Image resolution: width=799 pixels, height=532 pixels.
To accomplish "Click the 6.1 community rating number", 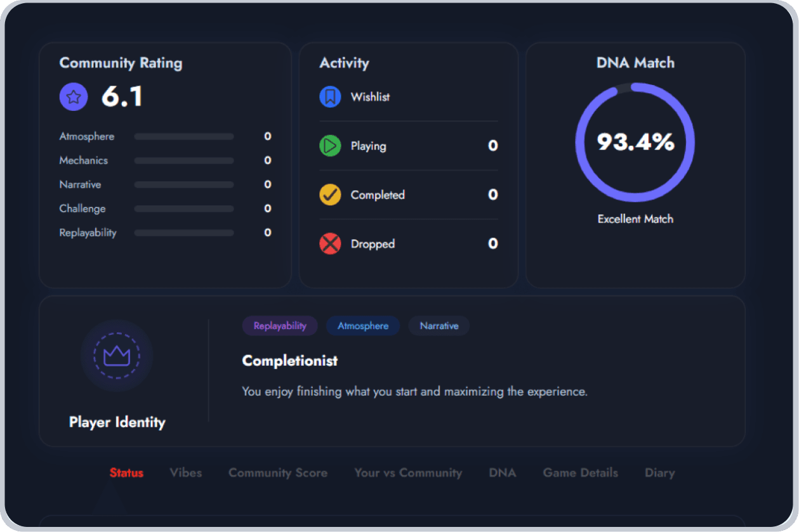I will point(122,97).
